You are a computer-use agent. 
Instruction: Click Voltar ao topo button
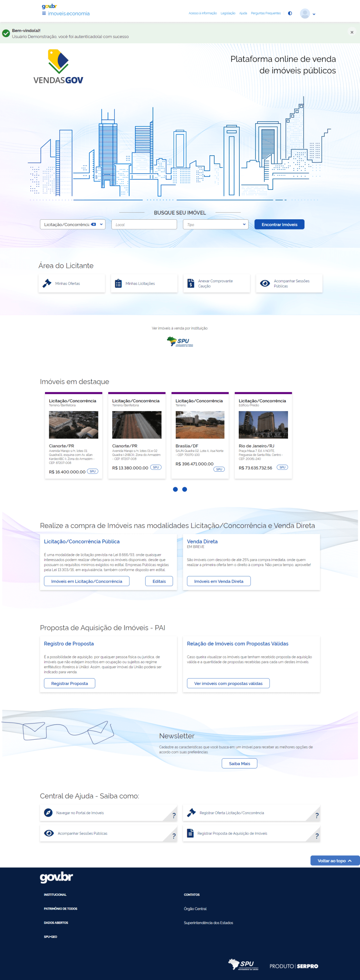[335, 861]
